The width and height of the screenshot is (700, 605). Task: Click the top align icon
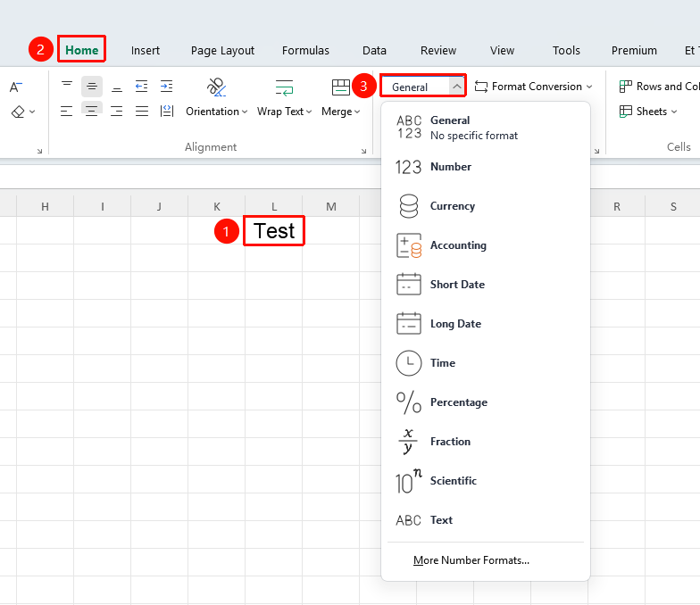tap(67, 86)
